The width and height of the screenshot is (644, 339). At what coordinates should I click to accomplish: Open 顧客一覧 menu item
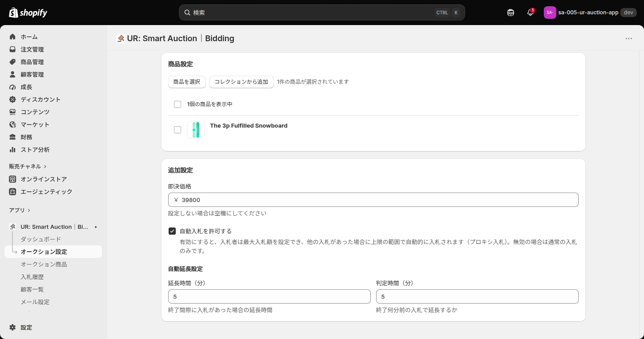tap(32, 289)
